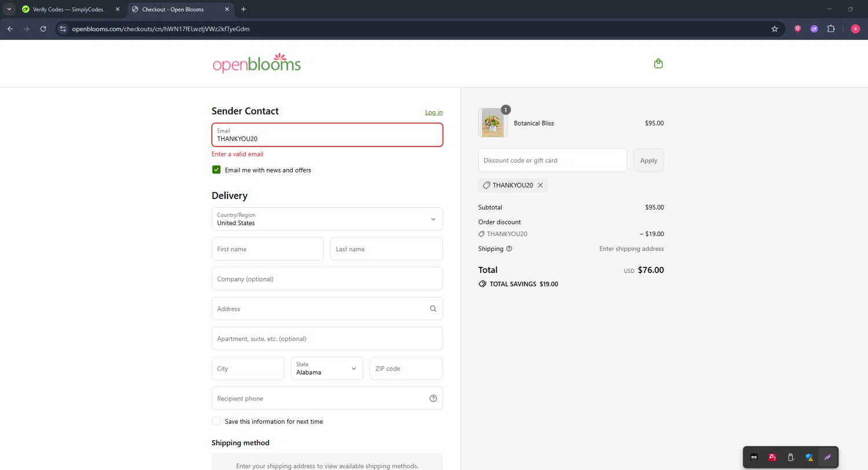868x470 pixels.
Task: Go forward in browser history
Action: (27, 29)
